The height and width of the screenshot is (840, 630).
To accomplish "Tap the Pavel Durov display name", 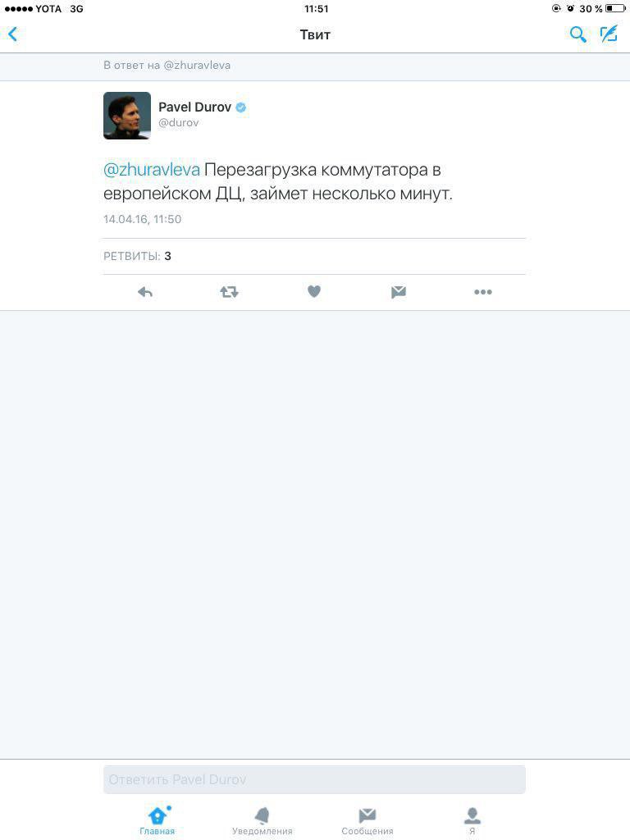I will 195,107.
